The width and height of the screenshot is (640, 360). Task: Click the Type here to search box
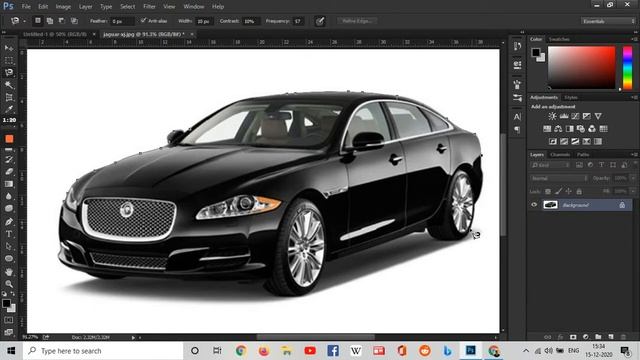click(x=103, y=351)
